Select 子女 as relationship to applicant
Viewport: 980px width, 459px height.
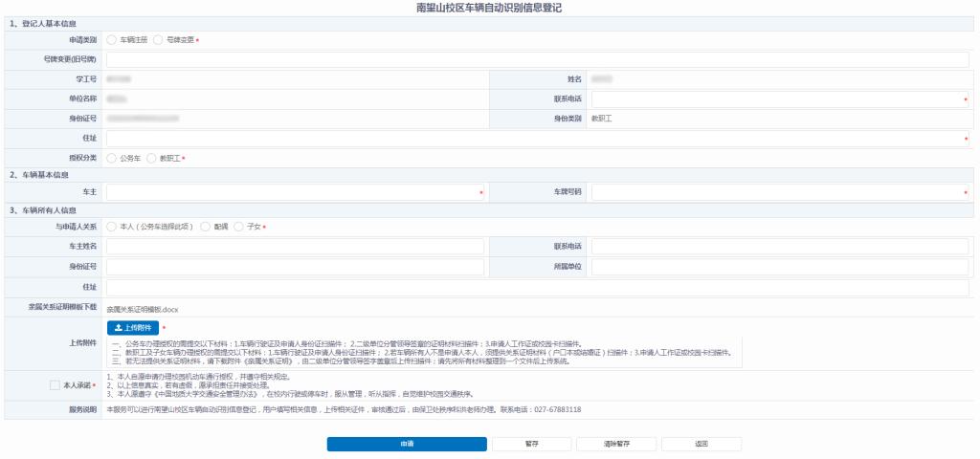238,227
